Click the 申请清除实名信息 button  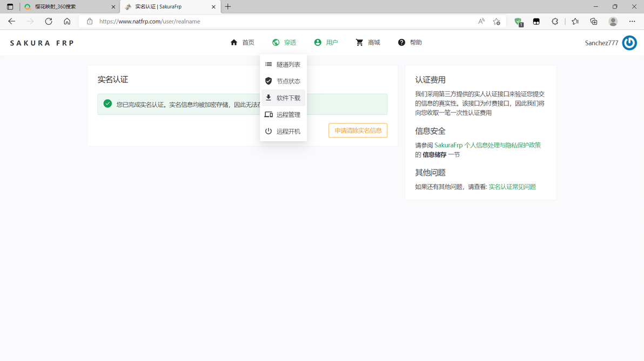pyautogui.click(x=358, y=131)
